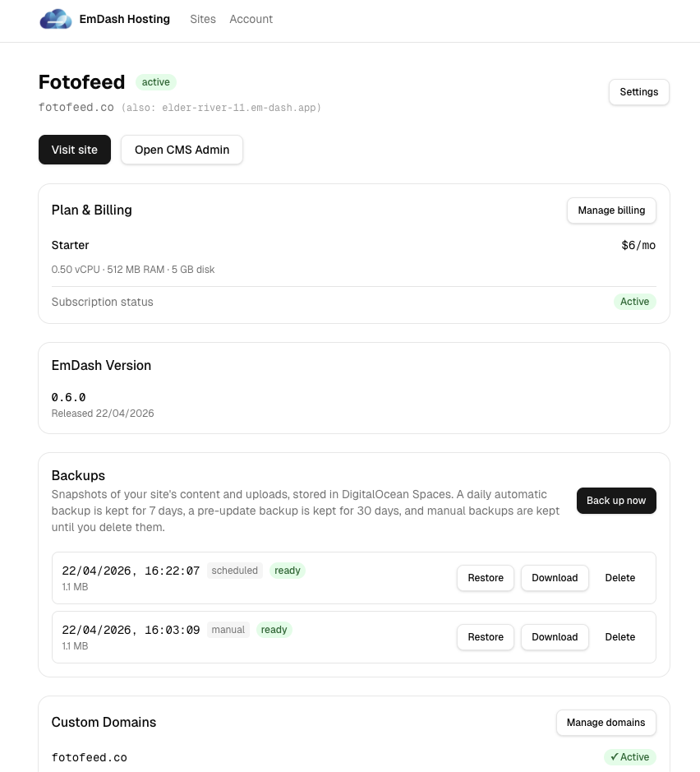The width and height of the screenshot is (700, 772).
Task: Click the 'active' status badge beside Fotofeed
Action: pos(155,81)
